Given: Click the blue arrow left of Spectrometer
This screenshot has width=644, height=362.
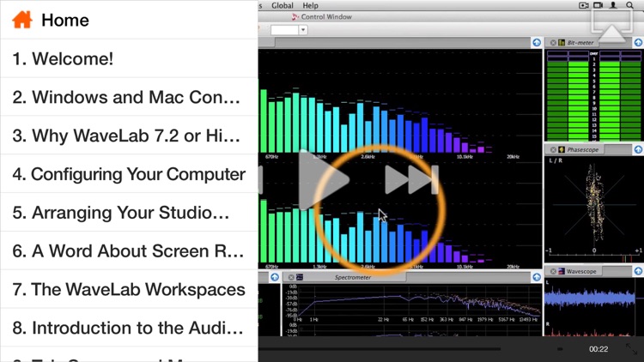Looking at the screenshot, I should [x=275, y=277].
